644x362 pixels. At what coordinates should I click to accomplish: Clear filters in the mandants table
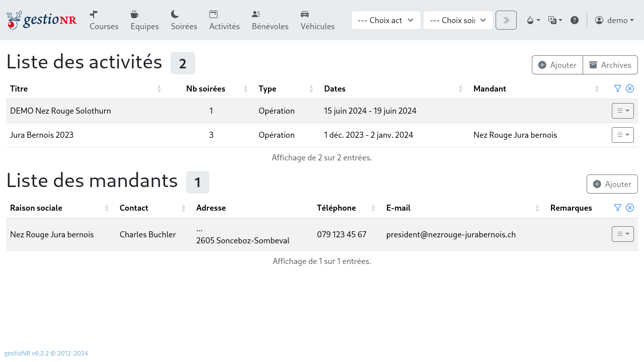(630, 208)
